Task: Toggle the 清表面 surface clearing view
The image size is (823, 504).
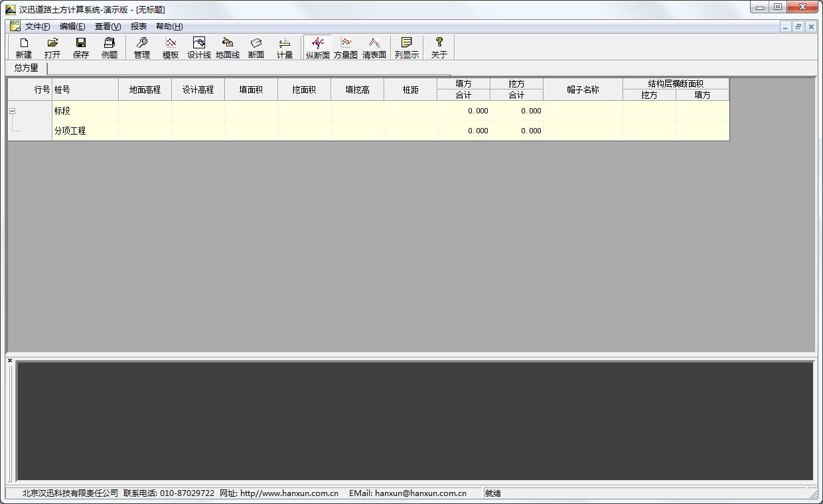Action: tap(374, 48)
